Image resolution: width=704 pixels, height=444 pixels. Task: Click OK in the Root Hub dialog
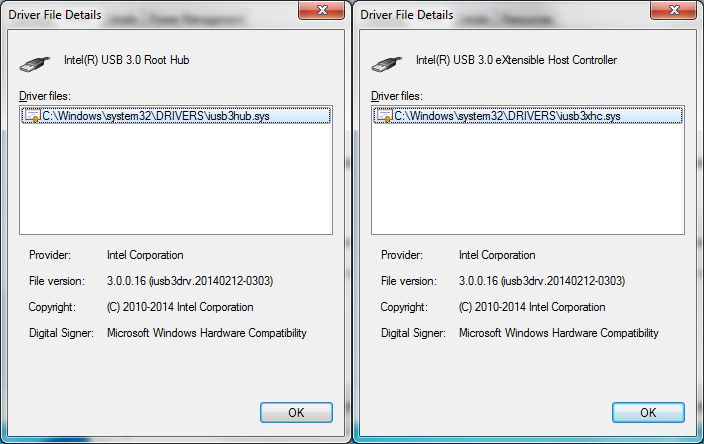(x=296, y=412)
